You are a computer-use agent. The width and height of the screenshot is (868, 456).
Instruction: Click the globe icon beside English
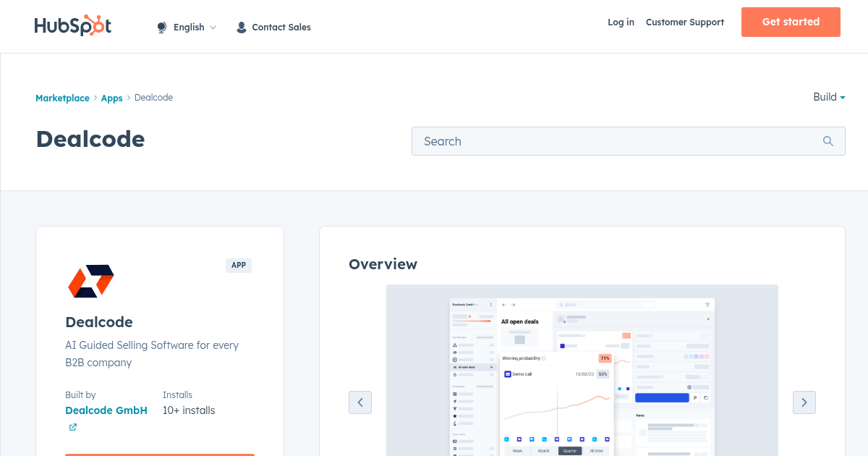click(x=161, y=27)
